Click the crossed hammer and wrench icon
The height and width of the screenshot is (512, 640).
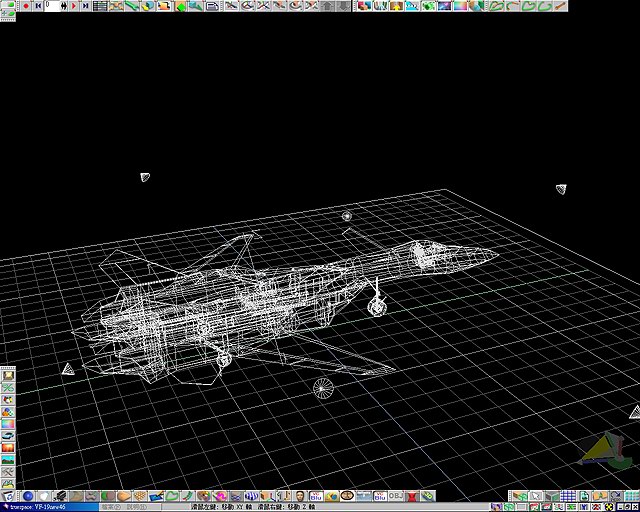(x=8, y=473)
